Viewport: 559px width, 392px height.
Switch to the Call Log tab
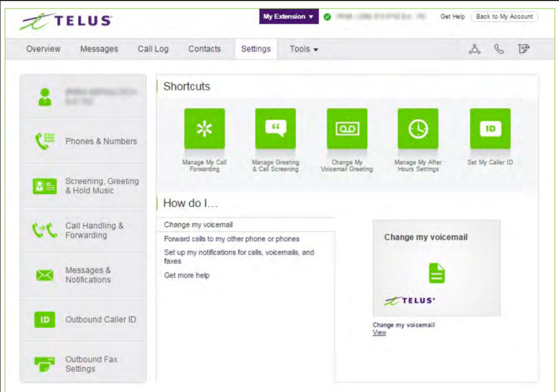(153, 49)
